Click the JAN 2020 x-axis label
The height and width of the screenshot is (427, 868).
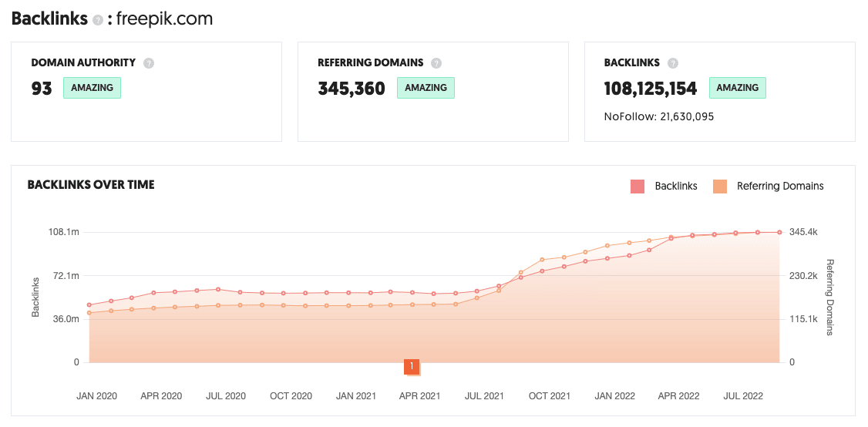[x=97, y=396]
